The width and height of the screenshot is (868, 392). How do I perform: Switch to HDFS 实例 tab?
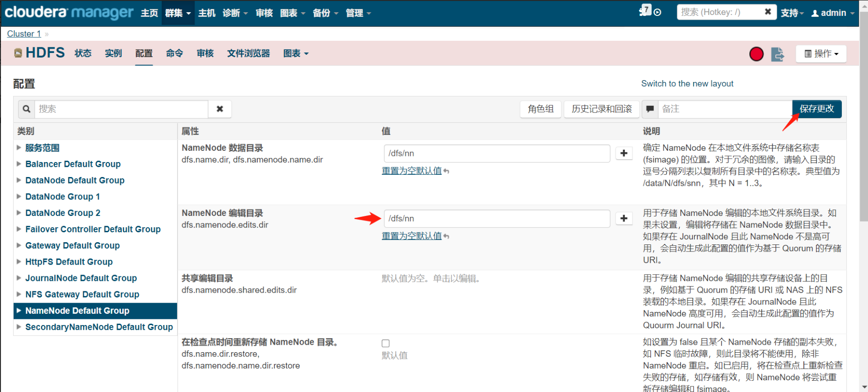click(113, 53)
